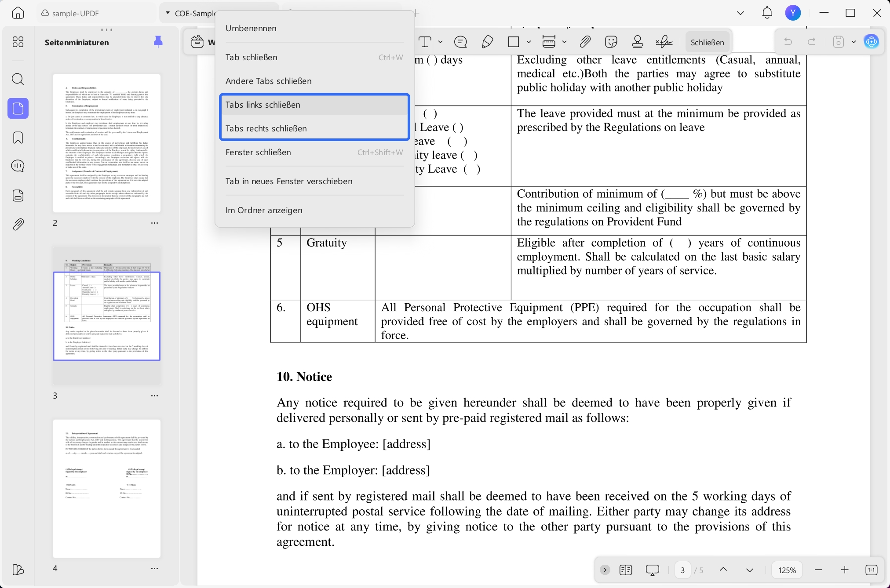The width and height of the screenshot is (890, 588).
Task: Open the notifications bell
Action: (767, 13)
